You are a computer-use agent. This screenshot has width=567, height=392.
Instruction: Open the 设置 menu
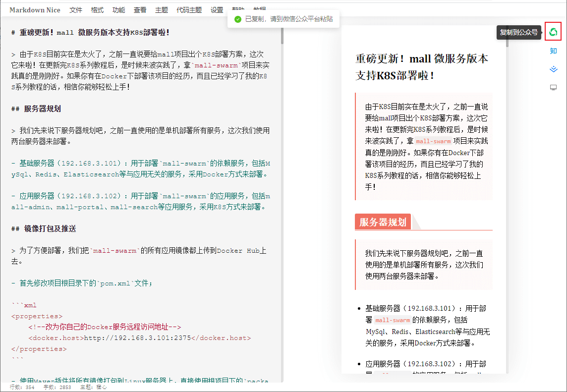[x=217, y=10]
